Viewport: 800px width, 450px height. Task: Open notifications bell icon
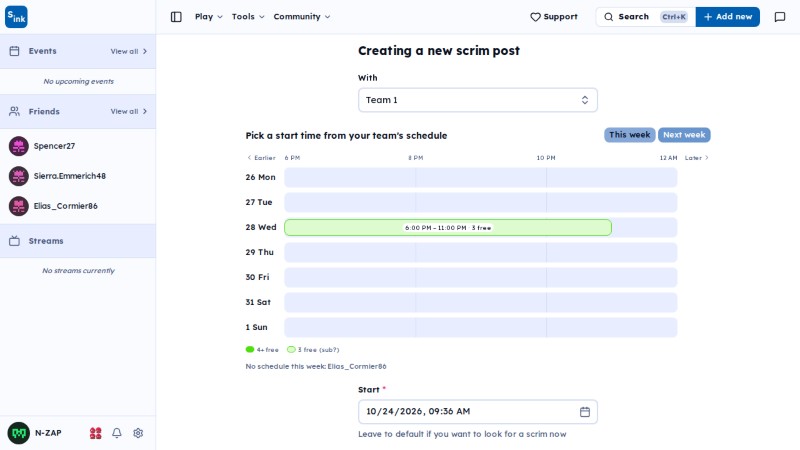[x=117, y=433]
